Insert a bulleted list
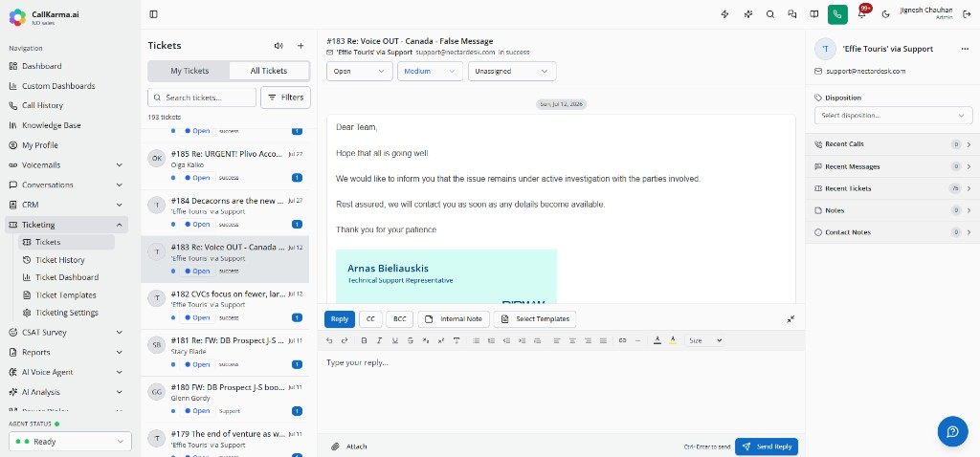 pos(477,341)
